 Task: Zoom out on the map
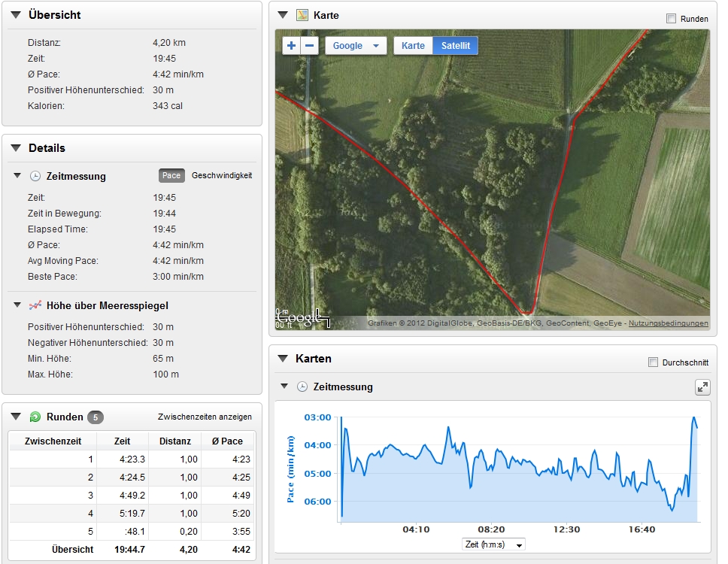pos(309,46)
